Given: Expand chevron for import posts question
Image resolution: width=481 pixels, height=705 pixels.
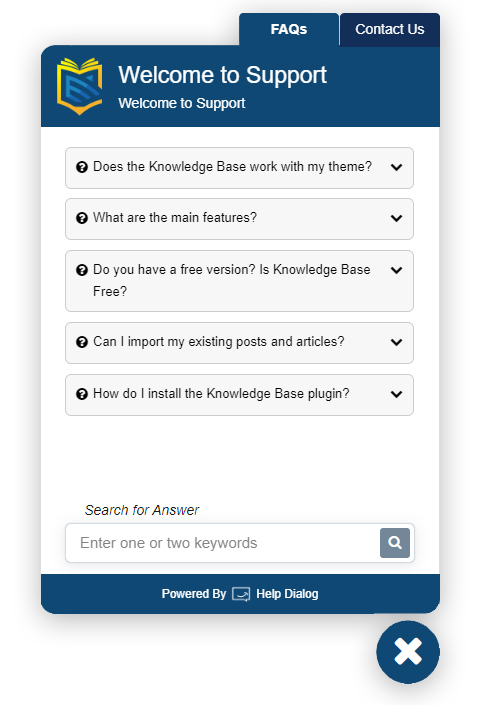Looking at the screenshot, I should (396, 342).
